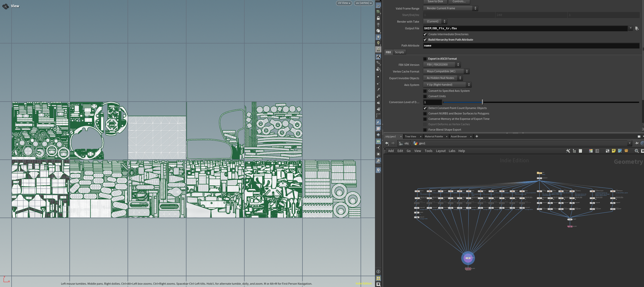Image resolution: width=644 pixels, height=287 pixels.
Task: Open the color palette icon in network editor
Action: (x=591, y=151)
